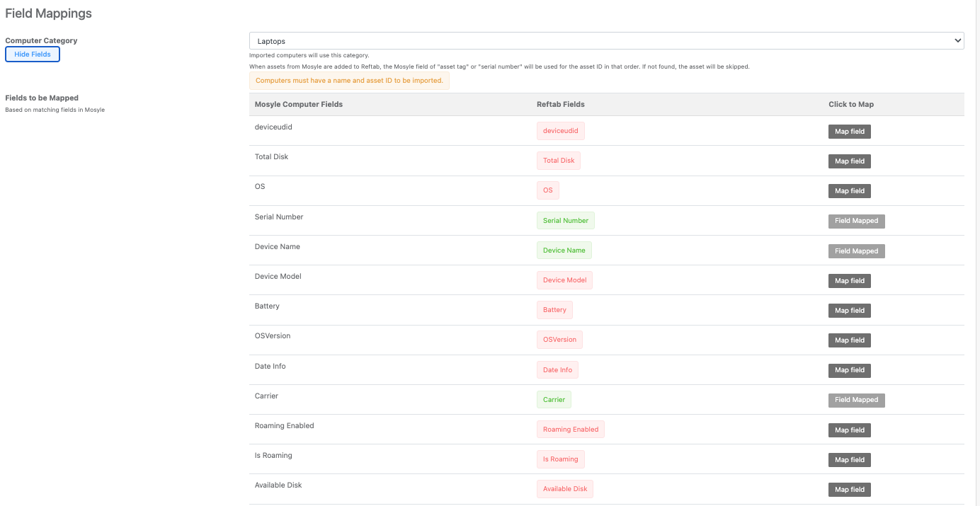980x506 pixels.
Task: Map the Available Disk field
Action: coord(850,490)
